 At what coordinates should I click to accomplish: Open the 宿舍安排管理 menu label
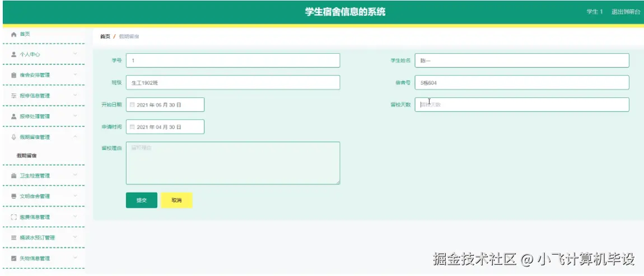tap(35, 75)
